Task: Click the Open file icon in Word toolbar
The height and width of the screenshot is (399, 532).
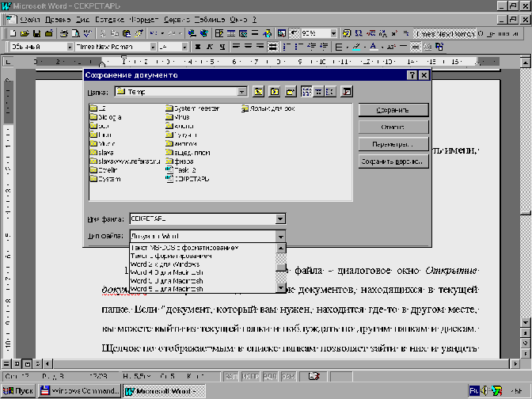Action: pyautogui.click(x=26, y=33)
